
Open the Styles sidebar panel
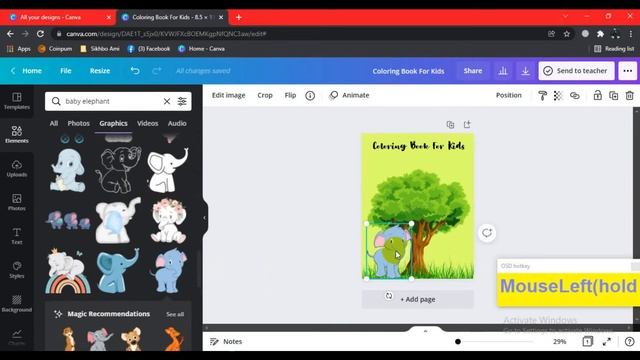click(x=17, y=270)
